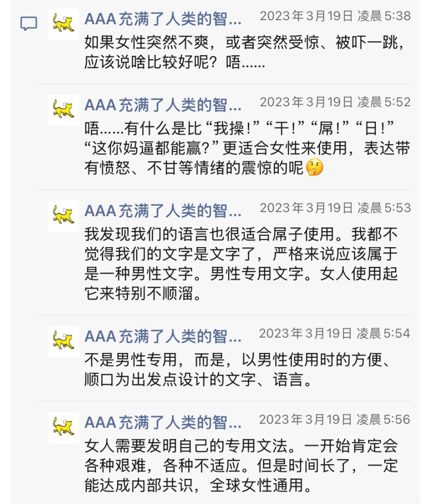Click the thinking face emoji
The height and width of the screenshot is (504, 431).
coord(314,167)
